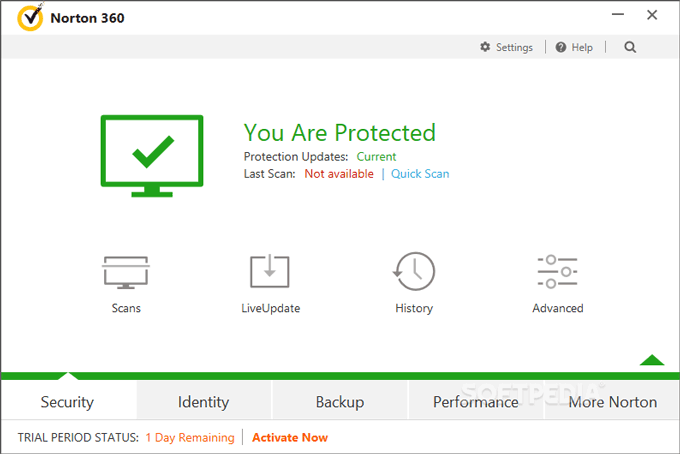
Task: Switch to the Security tab
Action: [67, 402]
